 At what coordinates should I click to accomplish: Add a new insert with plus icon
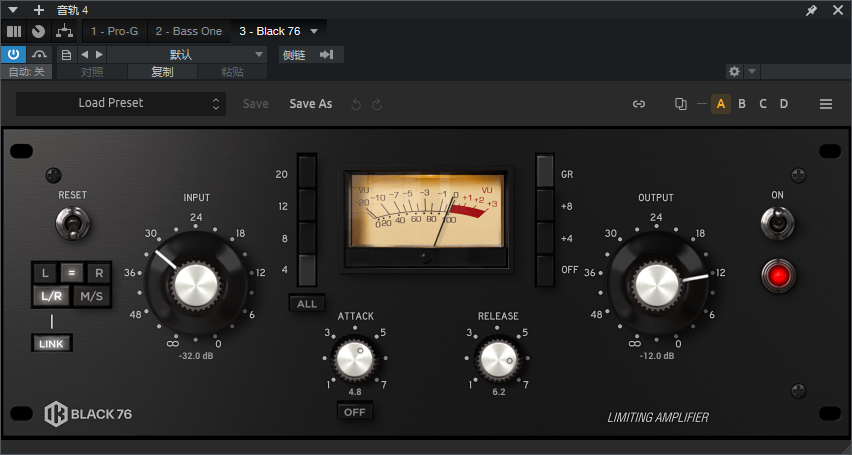(x=39, y=10)
